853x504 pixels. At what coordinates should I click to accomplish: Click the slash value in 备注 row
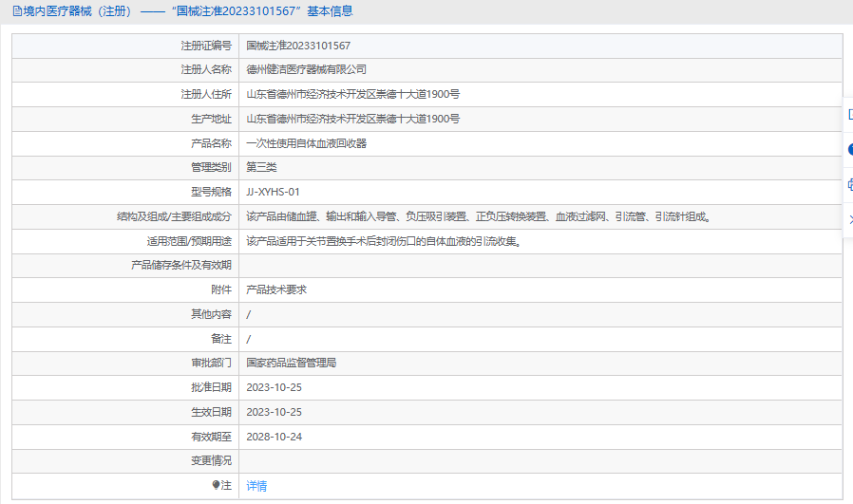249,339
